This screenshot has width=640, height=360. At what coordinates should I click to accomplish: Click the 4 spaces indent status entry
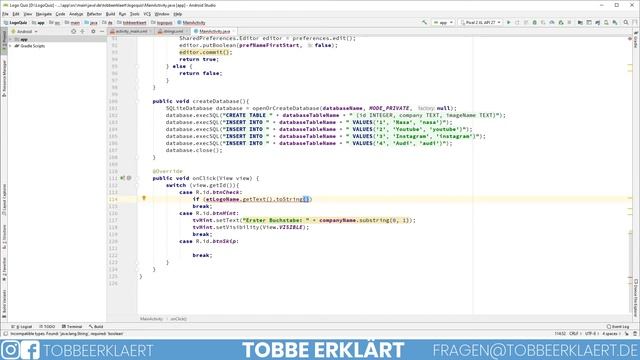[x=610, y=334]
